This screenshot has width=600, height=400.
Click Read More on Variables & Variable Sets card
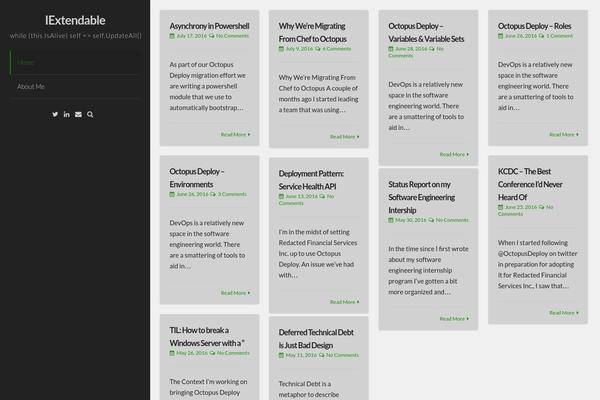point(454,154)
